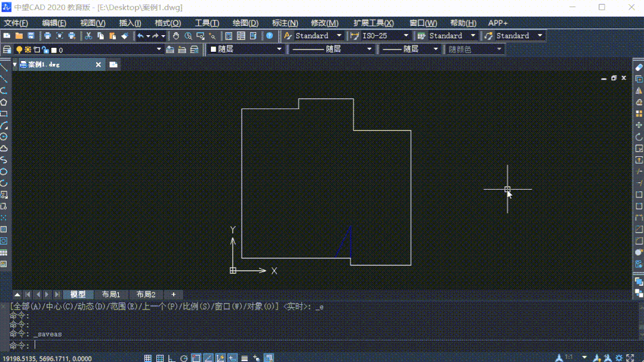Select the Polygon drawing tool
644x362 pixels.
(x=4, y=102)
